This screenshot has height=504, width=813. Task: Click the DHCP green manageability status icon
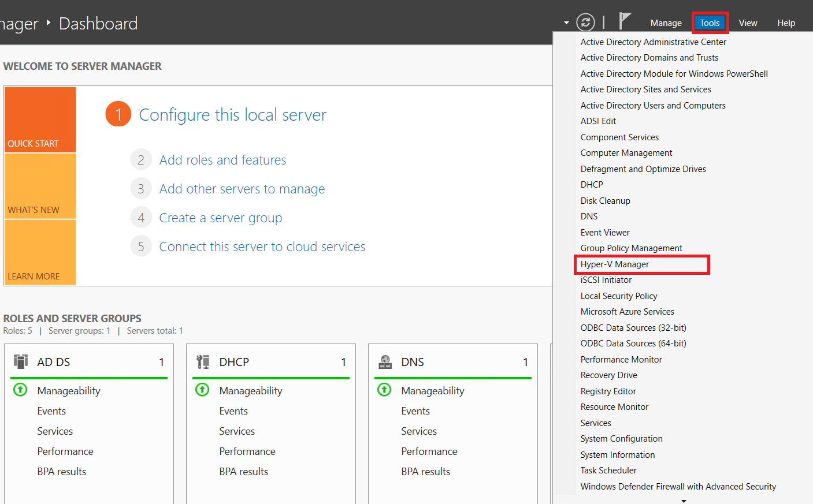click(x=202, y=390)
